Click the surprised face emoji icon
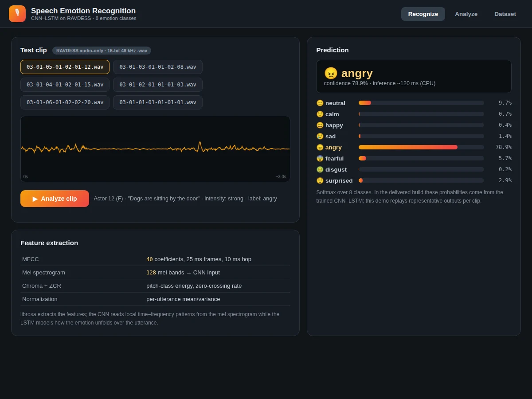The width and height of the screenshot is (532, 399). [x=320, y=180]
